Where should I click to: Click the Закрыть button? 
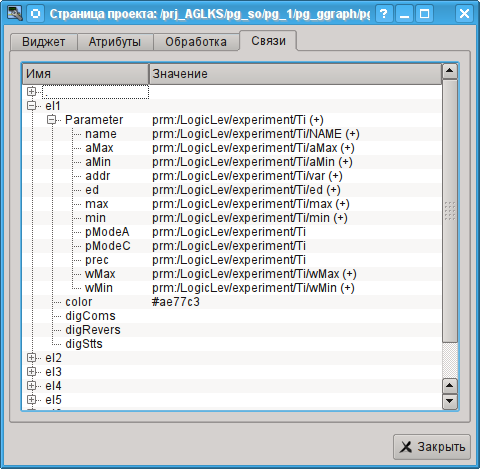[x=432, y=447]
